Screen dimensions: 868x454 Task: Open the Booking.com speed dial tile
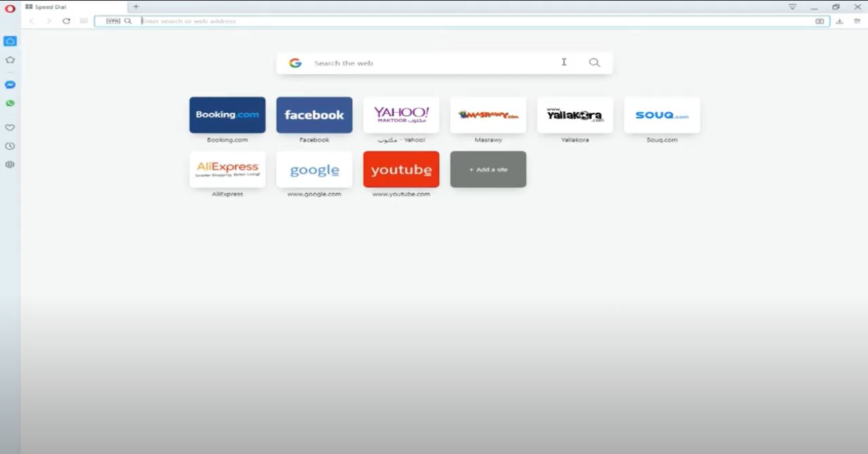(228, 115)
